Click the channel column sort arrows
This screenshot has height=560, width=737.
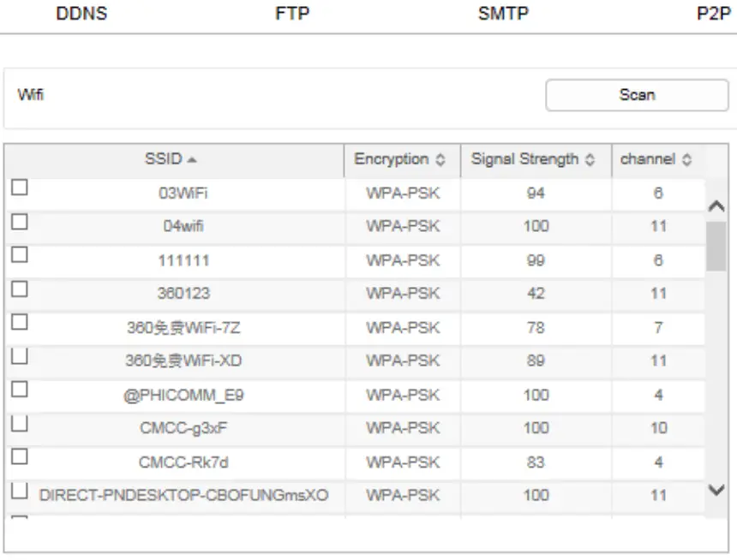click(687, 160)
